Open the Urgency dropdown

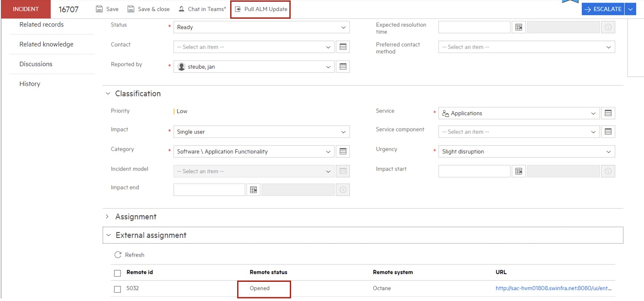609,151
